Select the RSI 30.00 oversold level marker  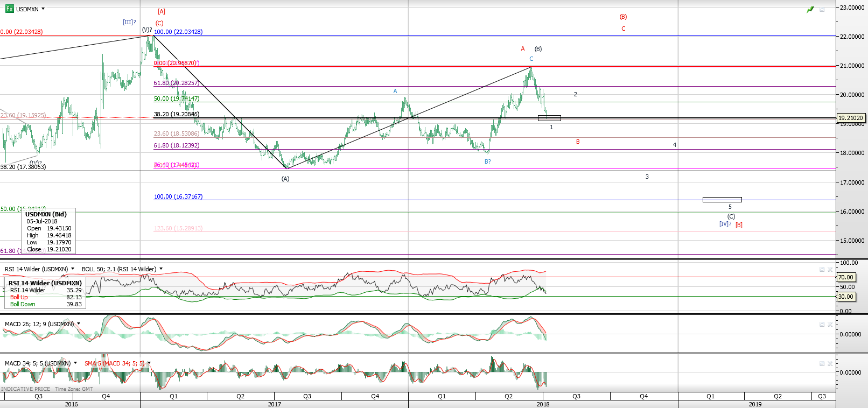point(845,297)
